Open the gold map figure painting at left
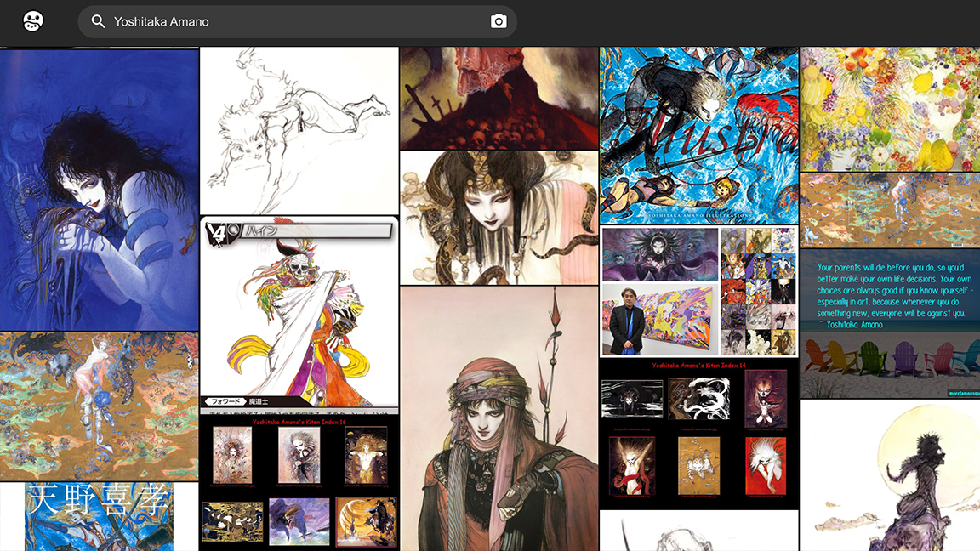This screenshot has width=980, height=551. click(100, 406)
